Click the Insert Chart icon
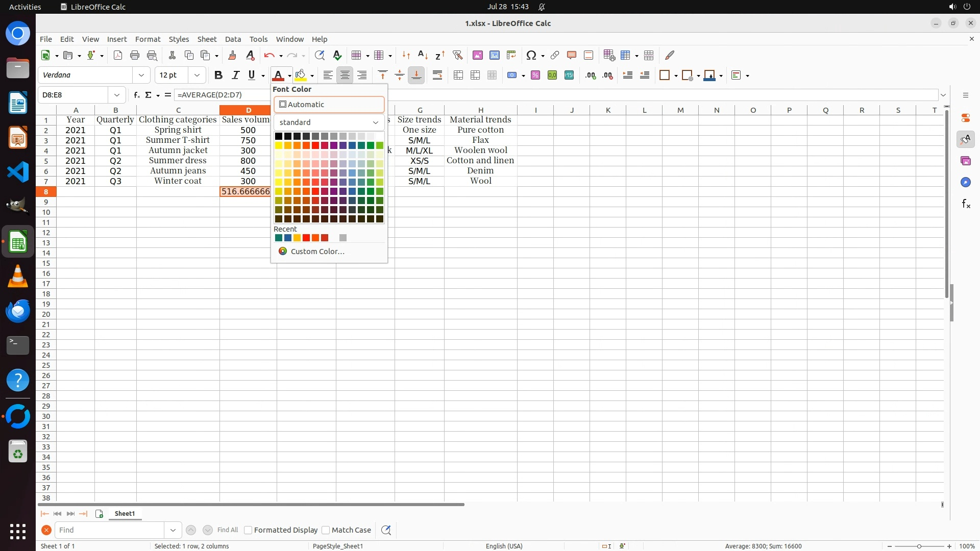 click(x=494, y=55)
